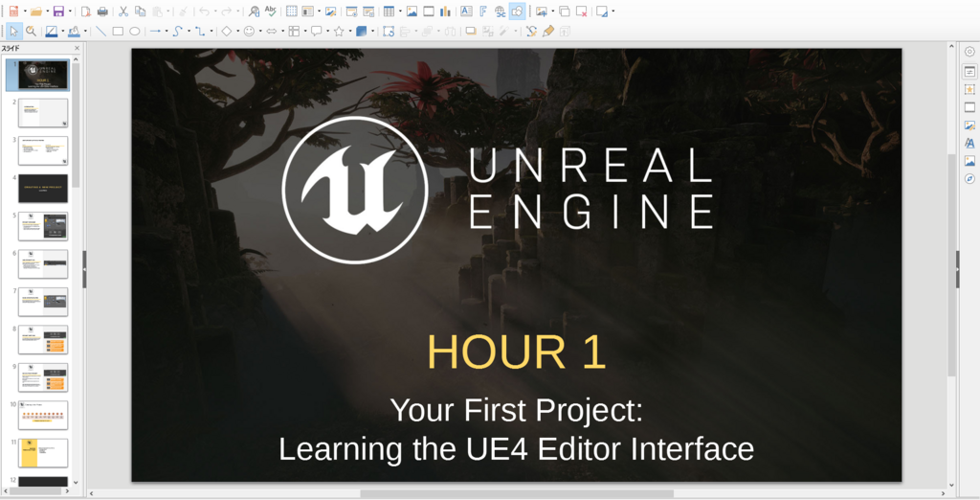Click the Insert Text Box icon
The height and width of the screenshot is (500, 980).
tap(466, 11)
